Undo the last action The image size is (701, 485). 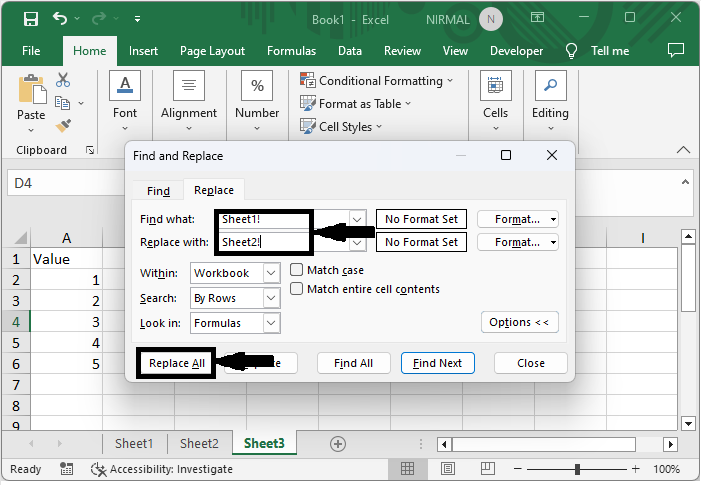pos(60,19)
